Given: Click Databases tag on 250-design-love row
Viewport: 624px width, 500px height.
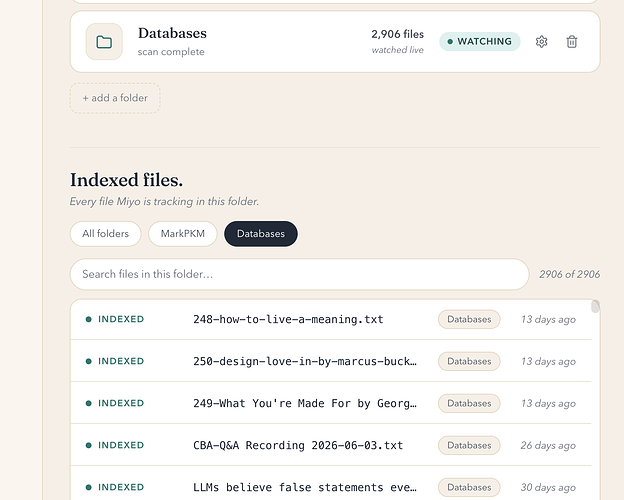Looking at the screenshot, I should pos(469,361).
